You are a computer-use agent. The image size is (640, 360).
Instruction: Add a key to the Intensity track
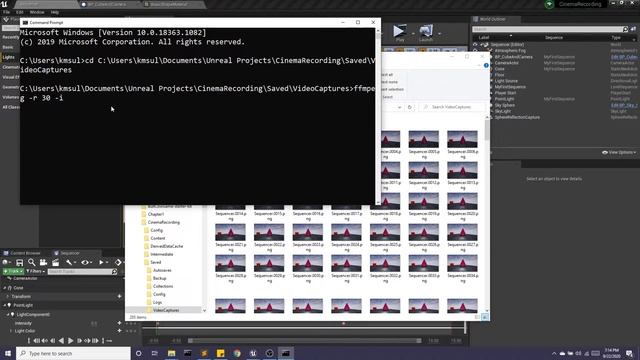[x=120, y=323]
